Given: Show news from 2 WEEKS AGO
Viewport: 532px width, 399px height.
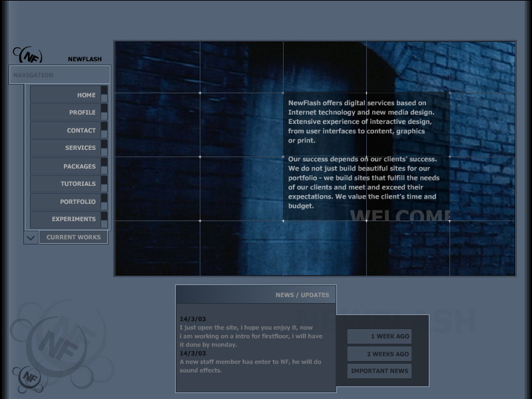Looking at the screenshot, I should coord(380,354).
